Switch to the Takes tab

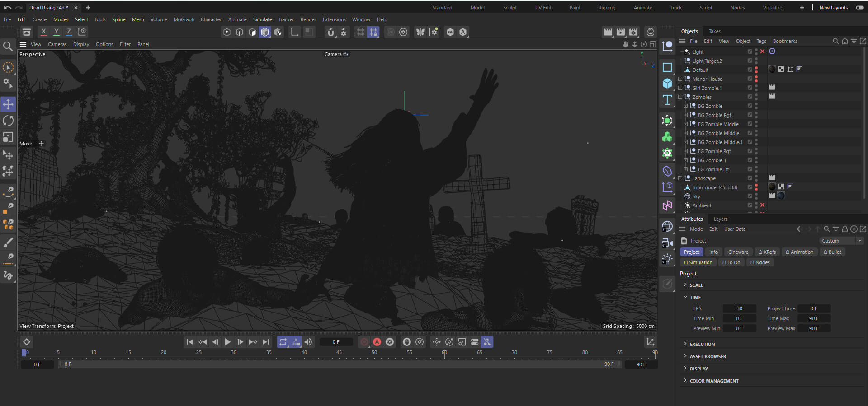[715, 31]
